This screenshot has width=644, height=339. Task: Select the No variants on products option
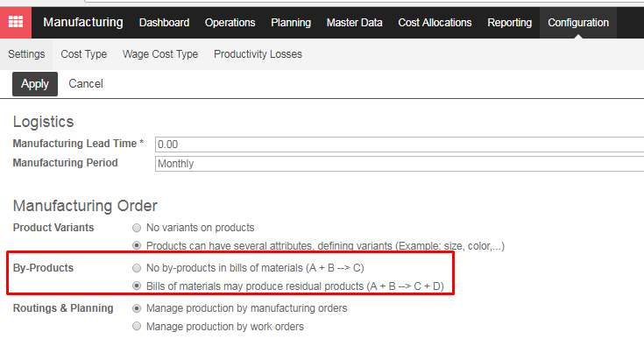[137, 228]
